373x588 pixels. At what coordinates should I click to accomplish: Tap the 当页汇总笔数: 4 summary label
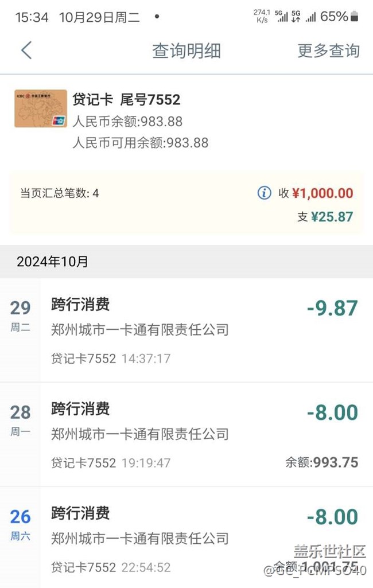coord(60,193)
